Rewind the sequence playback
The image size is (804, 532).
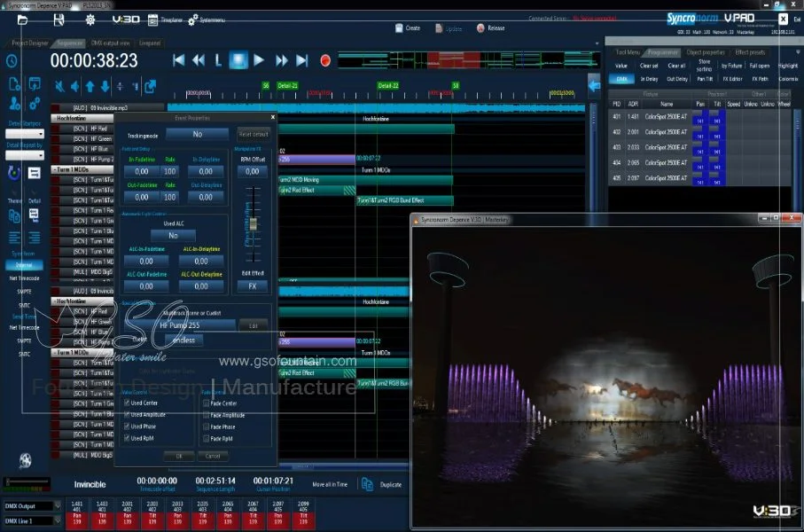point(199,60)
